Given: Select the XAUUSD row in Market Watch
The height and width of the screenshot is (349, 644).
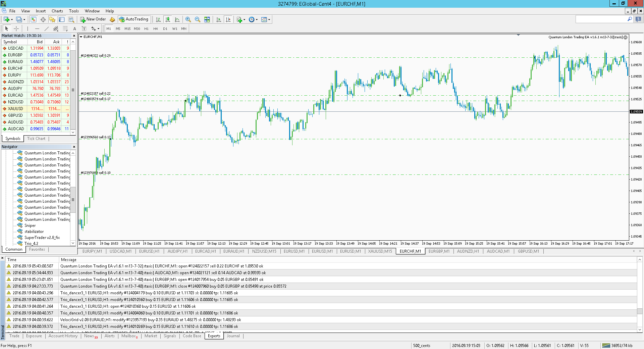Looking at the screenshot, I should [36, 109].
